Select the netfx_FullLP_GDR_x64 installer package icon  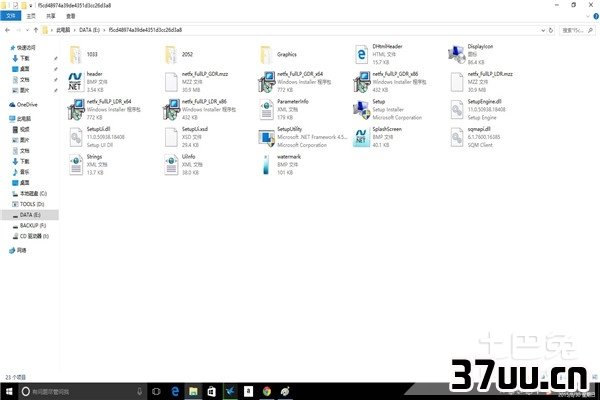tap(266, 82)
